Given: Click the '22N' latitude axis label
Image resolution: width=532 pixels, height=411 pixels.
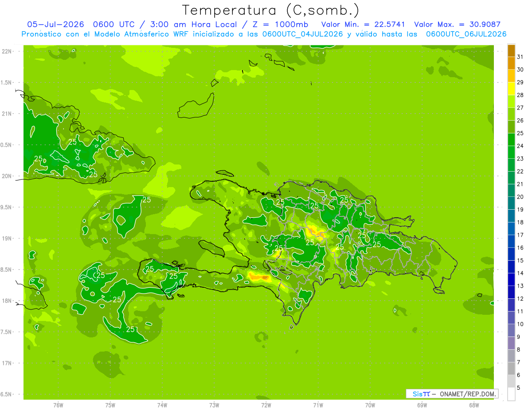Looking at the screenshot, I should pos(7,51).
